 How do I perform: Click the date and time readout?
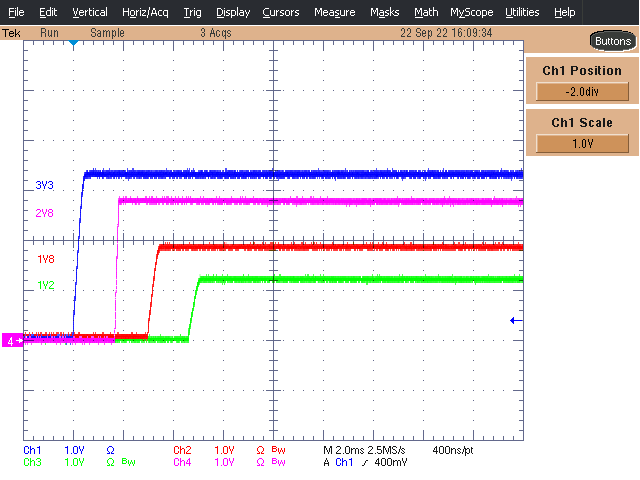446,33
